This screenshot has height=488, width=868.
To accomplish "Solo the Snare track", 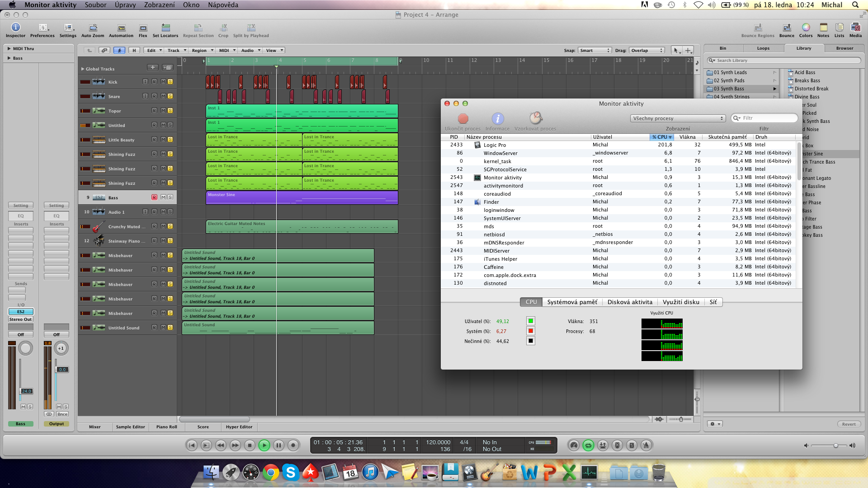I will click(170, 96).
